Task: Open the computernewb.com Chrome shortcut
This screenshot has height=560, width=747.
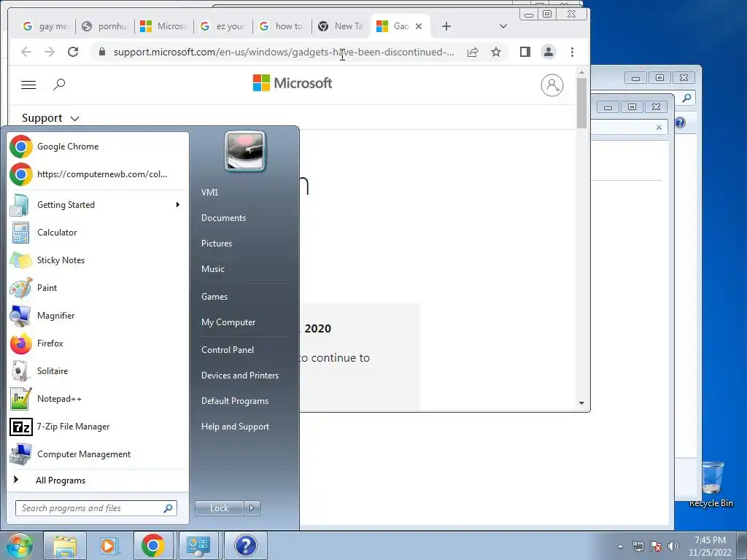Action: click(x=98, y=174)
